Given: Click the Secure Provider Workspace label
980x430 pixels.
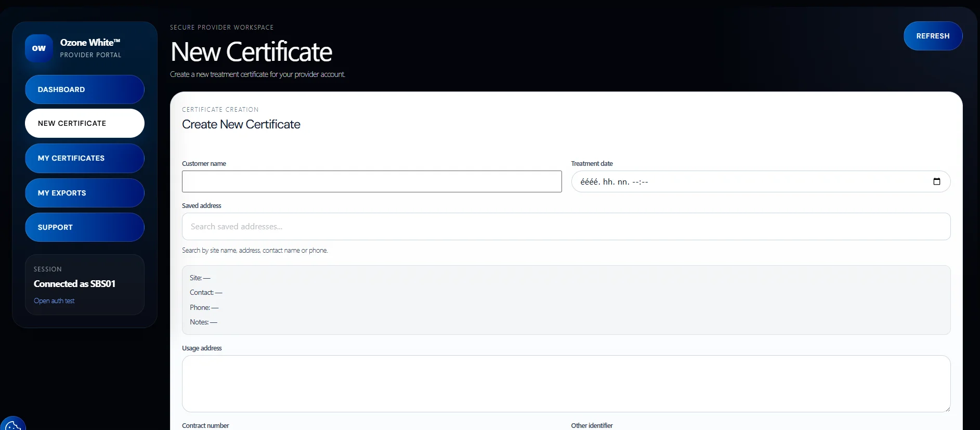Looking at the screenshot, I should coord(221,27).
